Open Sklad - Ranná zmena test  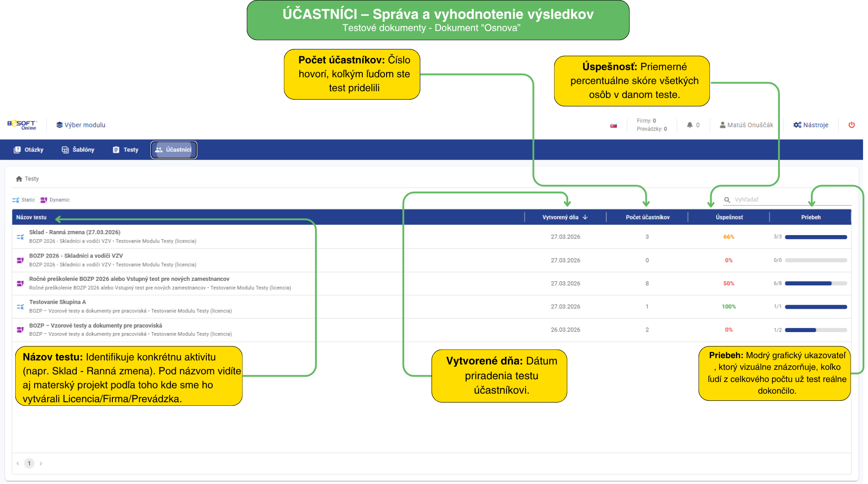[x=75, y=232]
